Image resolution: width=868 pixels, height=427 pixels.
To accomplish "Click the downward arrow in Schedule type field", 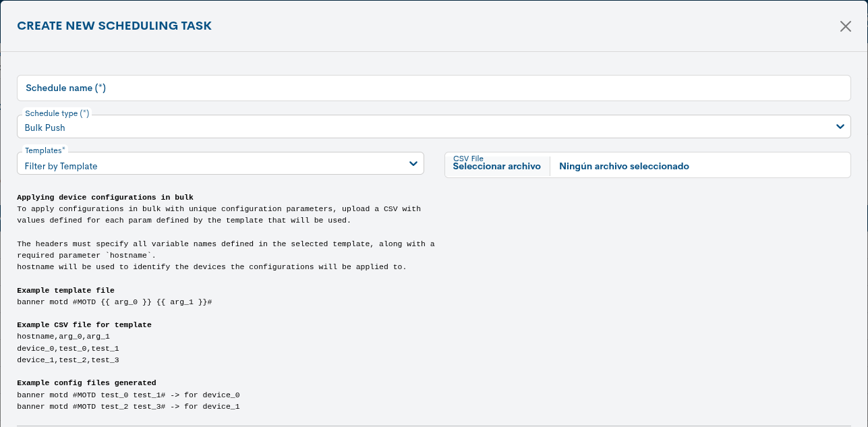I will (840, 125).
